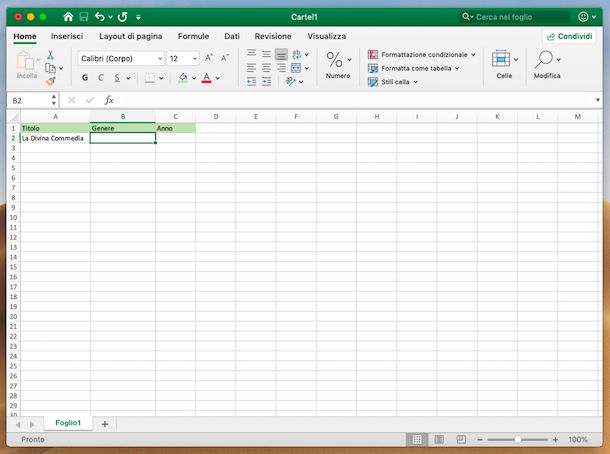Open the Inserisci ribbon tab
Screen dimensions: 610x454
67,35
